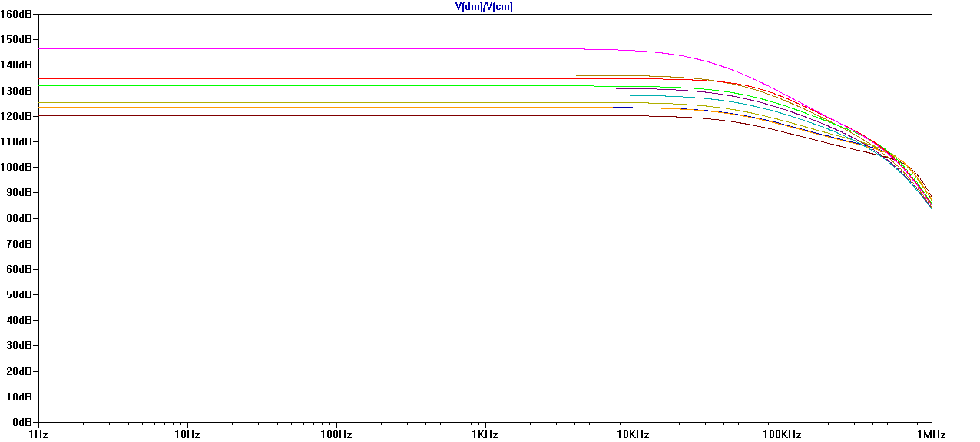
Task: Click the 10KHz frequency axis label
Action: tap(634, 435)
